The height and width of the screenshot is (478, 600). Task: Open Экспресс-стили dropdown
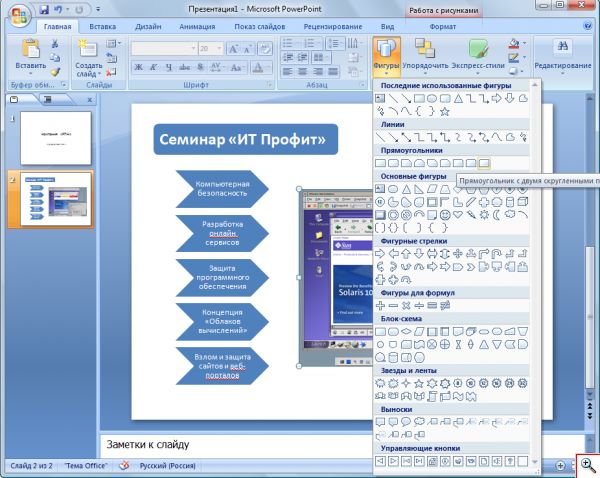478,56
